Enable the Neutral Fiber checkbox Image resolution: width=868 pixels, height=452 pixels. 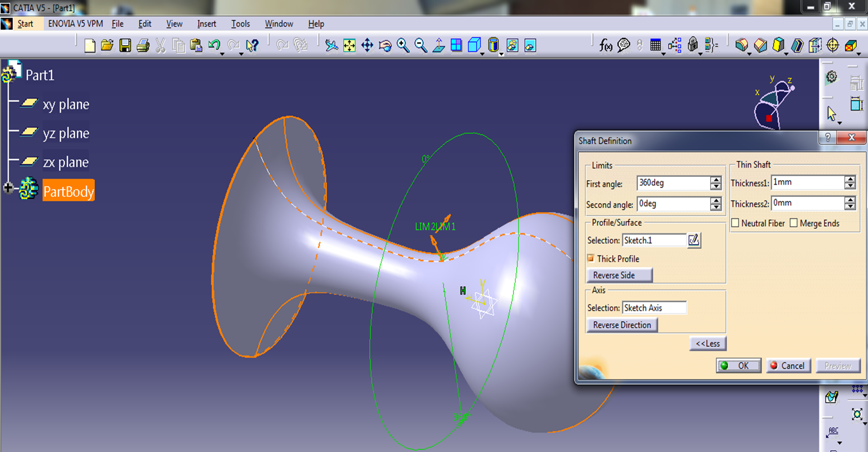click(x=735, y=223)
